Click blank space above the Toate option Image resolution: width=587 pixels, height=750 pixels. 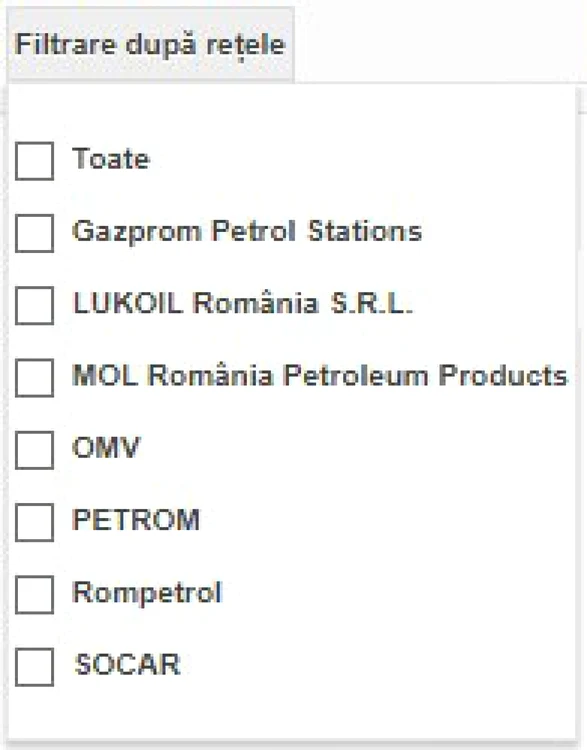(292, 112)
